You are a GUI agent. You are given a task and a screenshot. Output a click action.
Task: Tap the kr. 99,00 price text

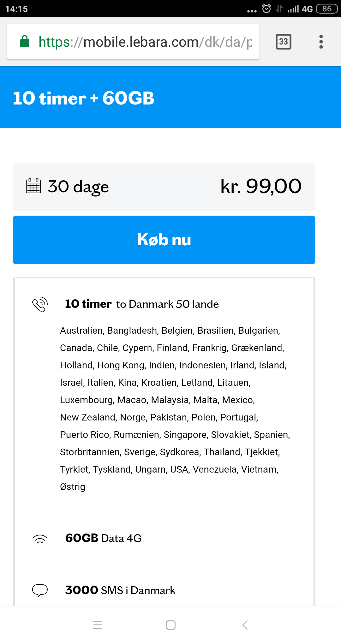click(x=261, y=186)
